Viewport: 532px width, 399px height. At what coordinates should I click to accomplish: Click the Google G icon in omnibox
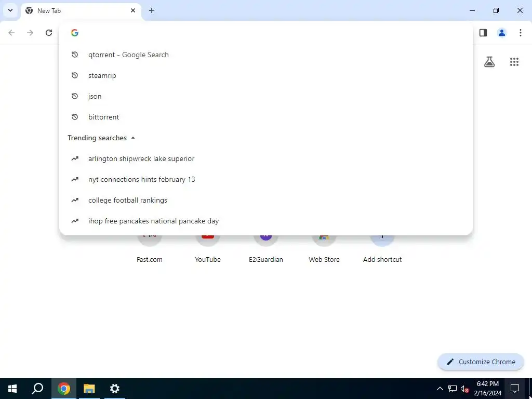coord(75,33)
